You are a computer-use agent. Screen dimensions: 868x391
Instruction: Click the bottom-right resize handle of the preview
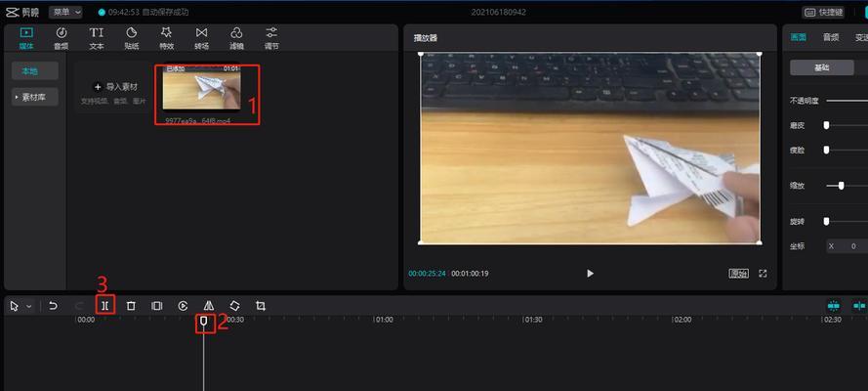coord(759,242)
